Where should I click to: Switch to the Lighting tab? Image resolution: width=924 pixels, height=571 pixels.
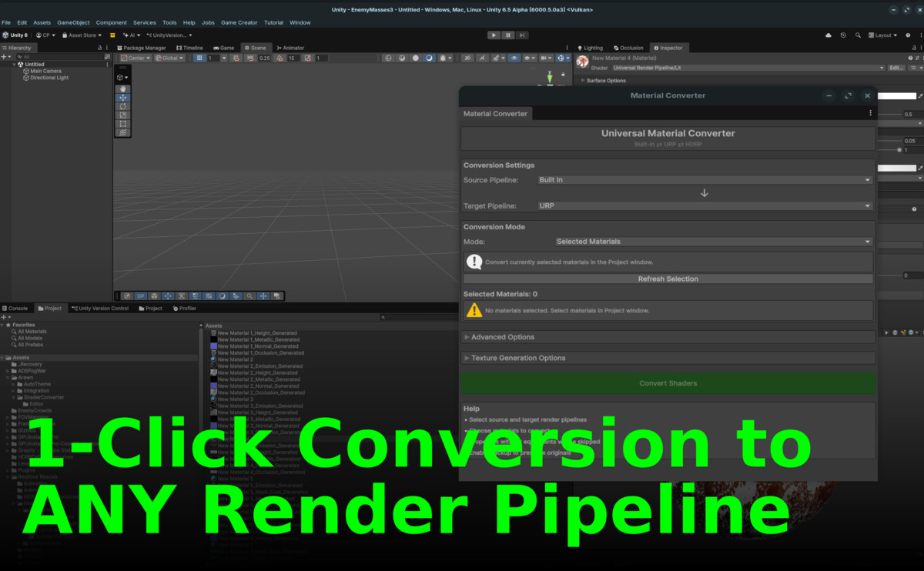[591, 48]
